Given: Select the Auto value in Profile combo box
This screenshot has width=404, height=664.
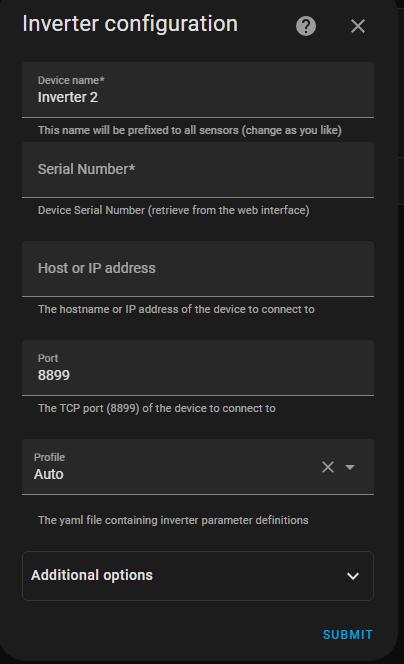Looking at the screenshot, I should tap(49, 474).
